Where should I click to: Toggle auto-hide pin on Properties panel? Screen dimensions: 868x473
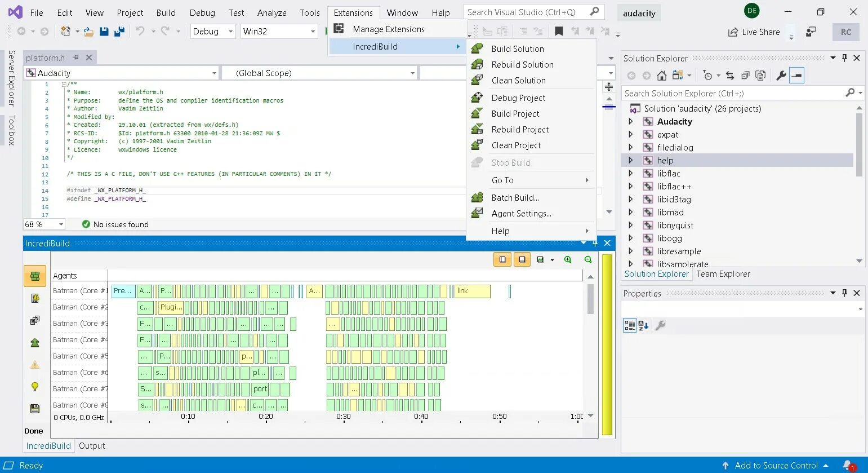(844, 293)
